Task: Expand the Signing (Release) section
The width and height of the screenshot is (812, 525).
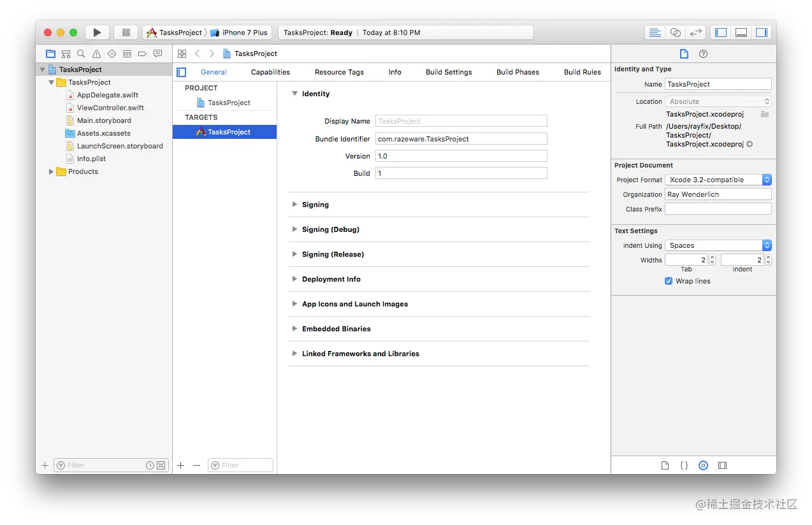Action: coord(294,254)
